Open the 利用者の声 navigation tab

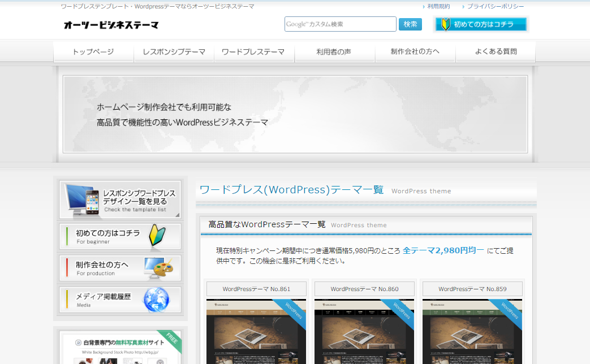334,52
